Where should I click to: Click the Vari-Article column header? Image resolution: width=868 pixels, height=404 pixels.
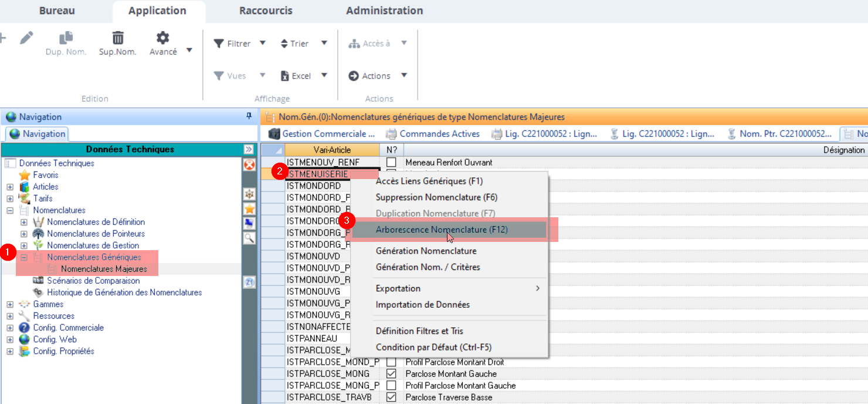click(x=332, y=150)
